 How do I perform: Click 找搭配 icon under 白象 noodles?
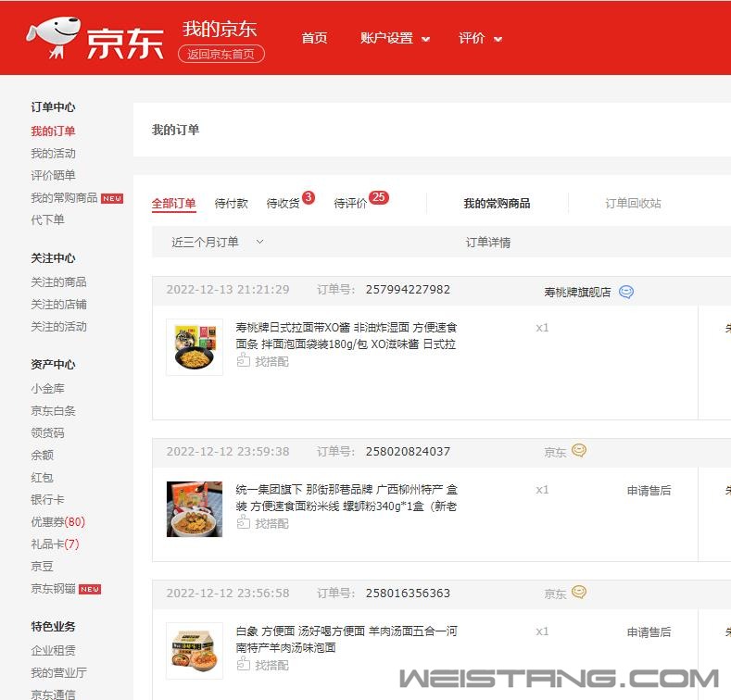point(244,664)
